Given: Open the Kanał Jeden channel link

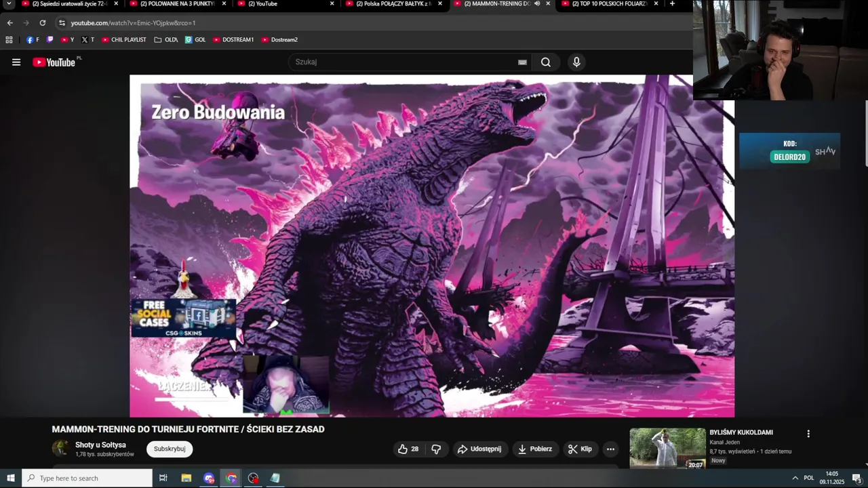Looking at the screenshot, I should coord(724,443).
